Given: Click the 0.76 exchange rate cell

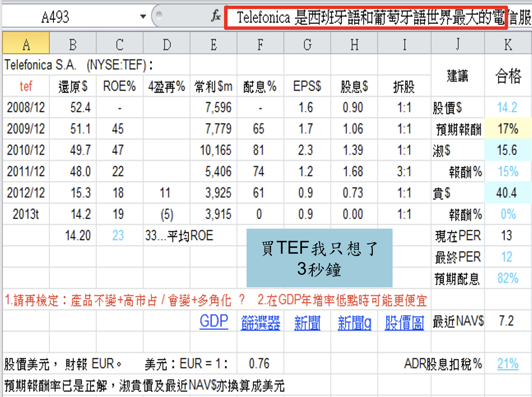Looking at the screenshot, I should click(260, 363).
